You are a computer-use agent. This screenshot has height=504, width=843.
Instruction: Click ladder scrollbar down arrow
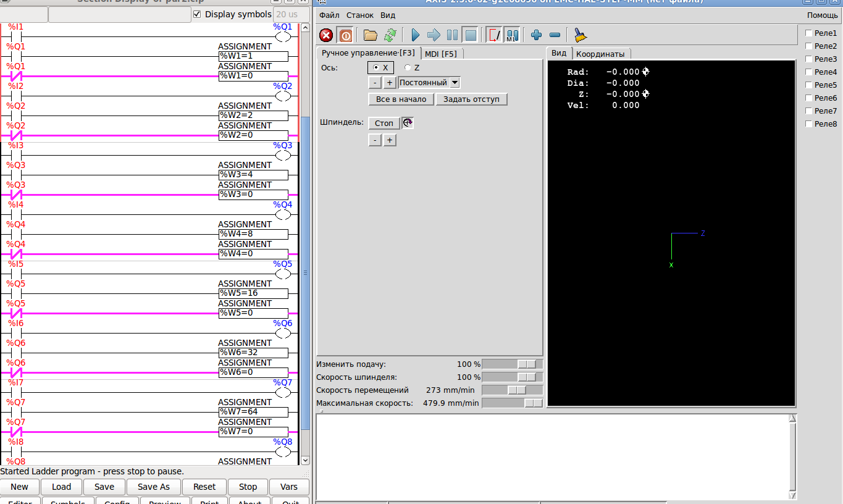click(x=305, y=460)
